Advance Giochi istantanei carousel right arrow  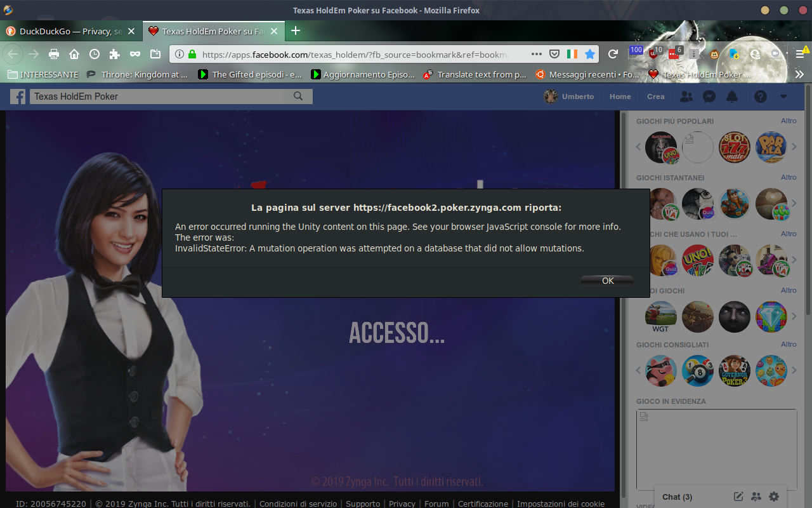794,203
